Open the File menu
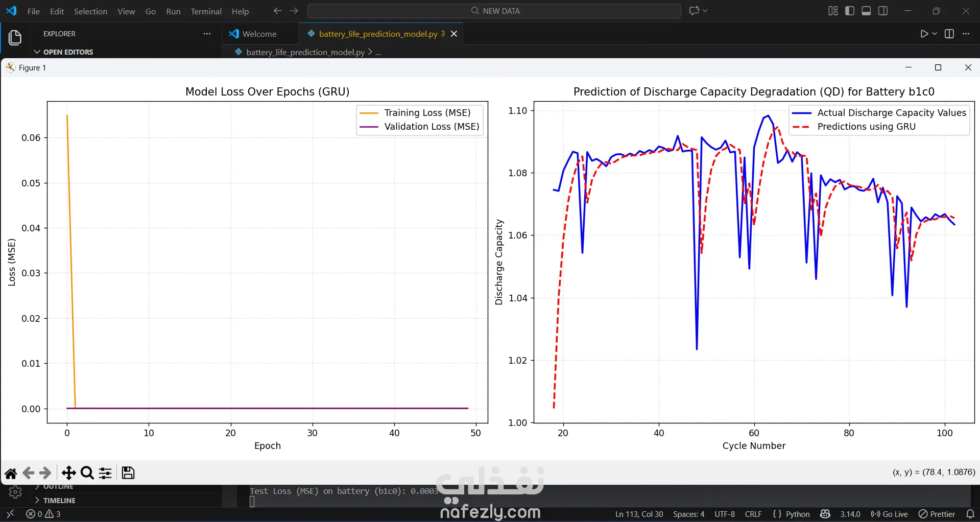980x522 pixels. click(x=33, y=11)
